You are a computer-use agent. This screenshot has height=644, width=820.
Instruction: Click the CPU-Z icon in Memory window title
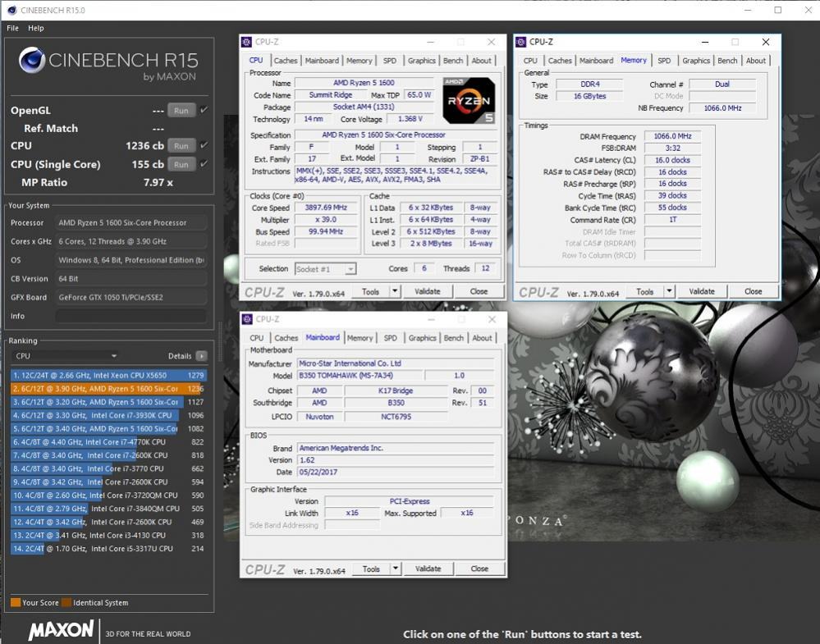point(521,42)
